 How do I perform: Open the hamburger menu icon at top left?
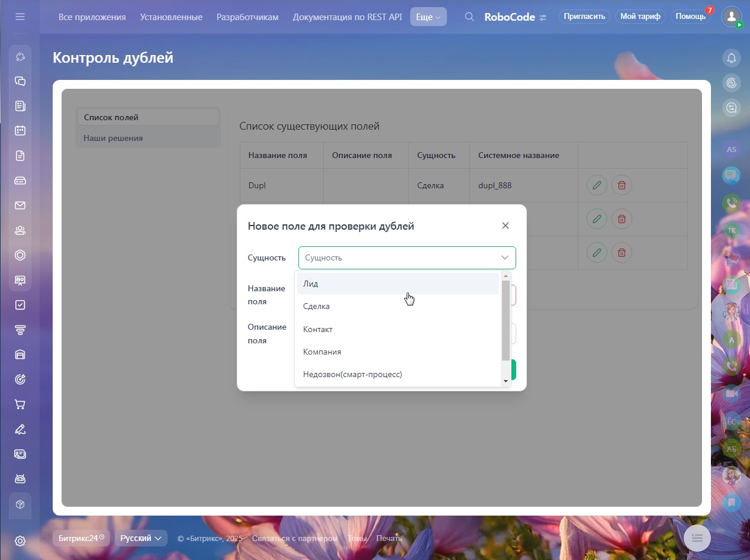pos(20,17)
